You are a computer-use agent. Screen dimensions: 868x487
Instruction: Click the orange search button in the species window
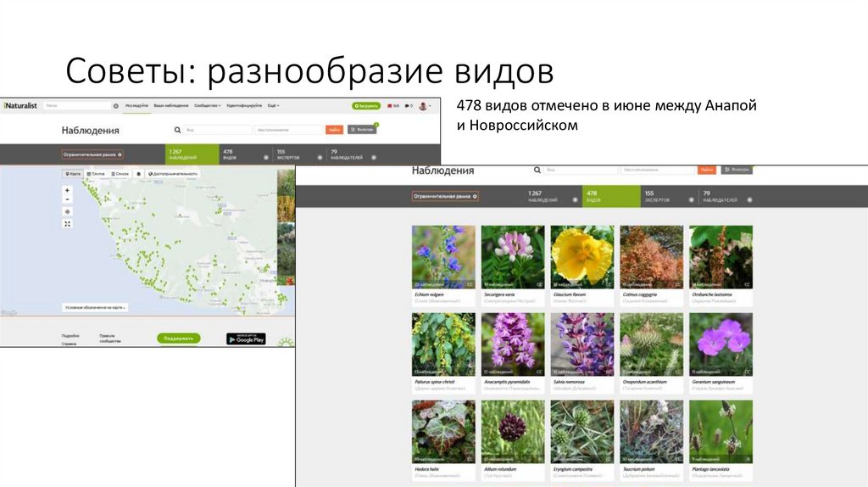pos(706,170)
